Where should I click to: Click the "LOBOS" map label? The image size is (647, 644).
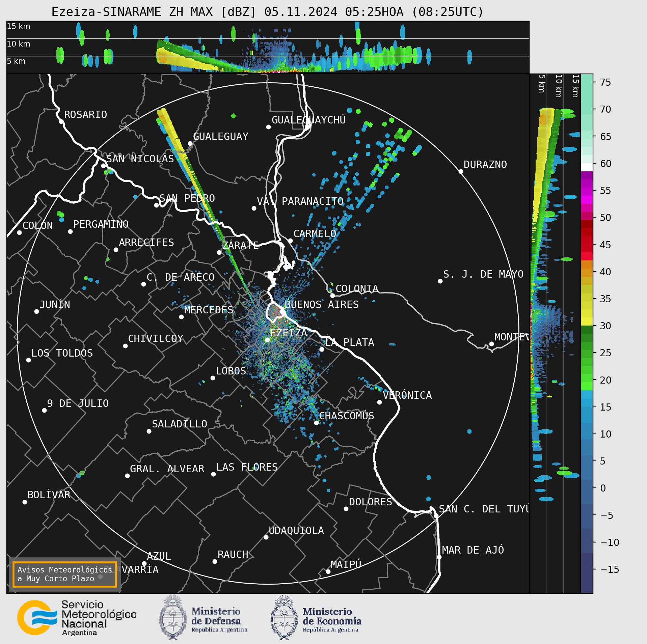click(x=231, y=371)
